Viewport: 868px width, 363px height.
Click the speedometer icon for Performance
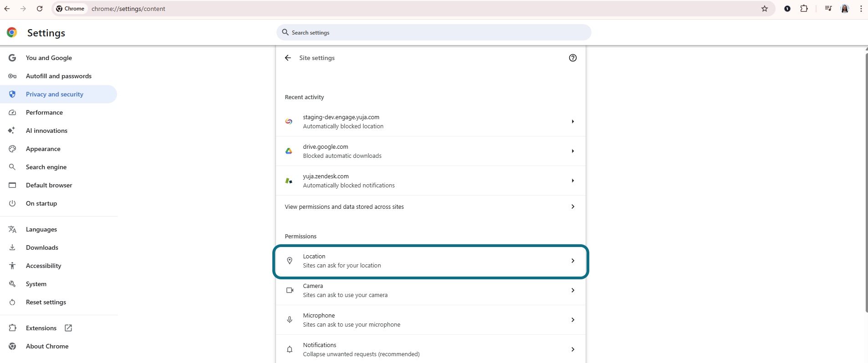pyautogui.click(x=12, y=112)
